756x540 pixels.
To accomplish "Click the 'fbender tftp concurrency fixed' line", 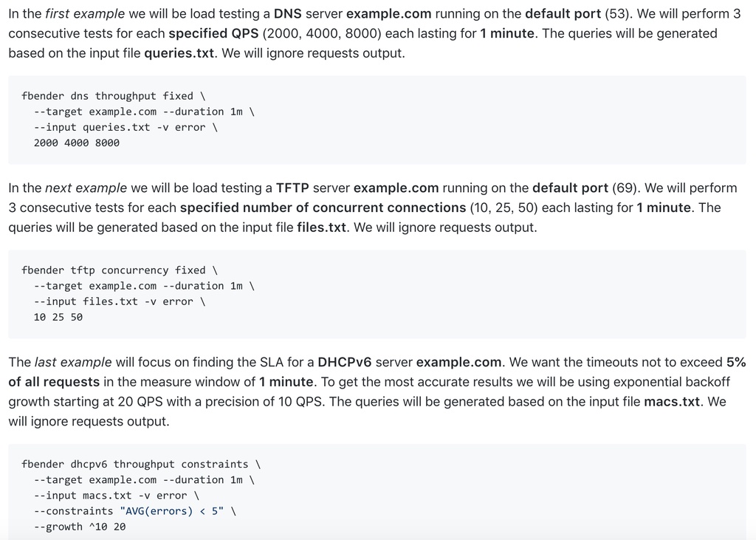I will (120, 270).
